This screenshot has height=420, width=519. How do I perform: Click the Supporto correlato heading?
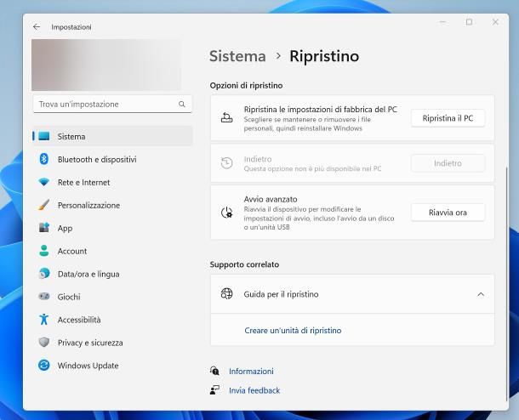(x=244, y=264)
